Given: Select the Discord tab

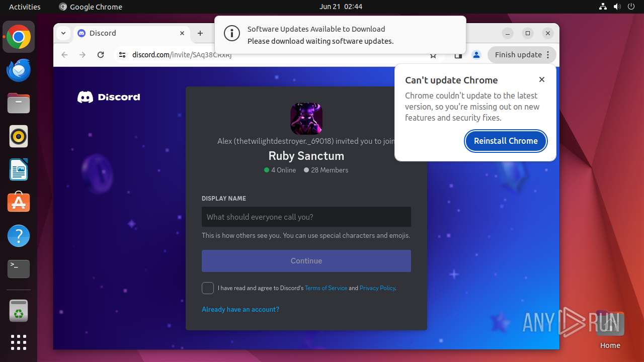Looking at the screenshot, I should 132,33.
